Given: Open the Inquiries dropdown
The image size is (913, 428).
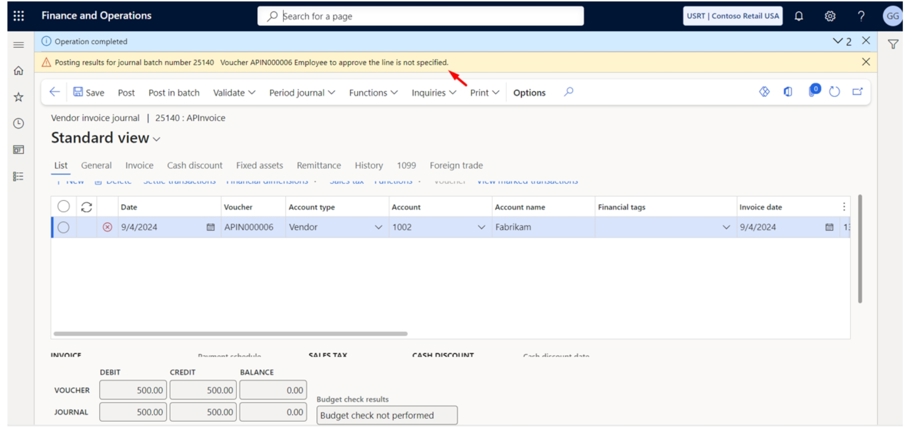Looking at the screenshot, I should tap(434, 93).
